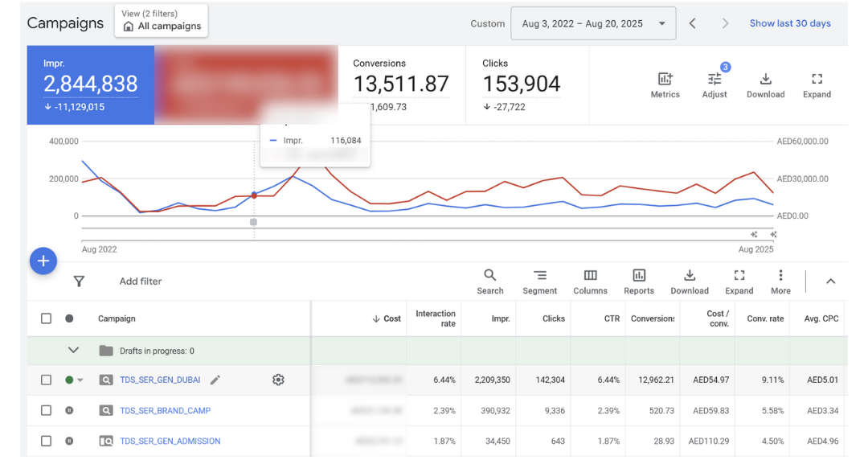Open the chart Adjust settings
868x460 pixels.
click(x=714, y=84)
